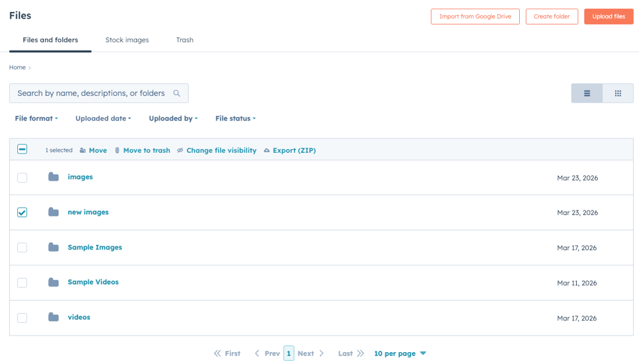The height and width of the screenshot is (364, 639).
Task: Click the Sample Videos folder icon
Action: (54, 282)
